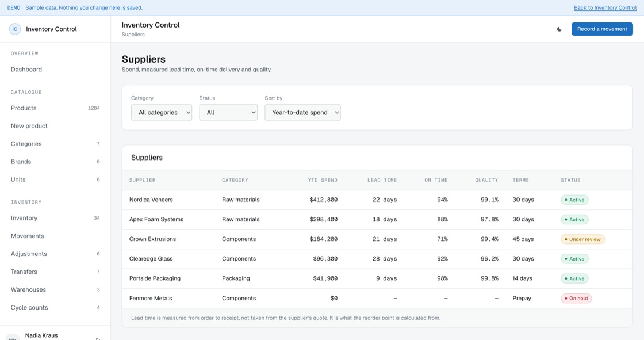Click the 71% on-time value
Image resolution: width=644 pixels, height=340 pixels.
coord(442,239)
